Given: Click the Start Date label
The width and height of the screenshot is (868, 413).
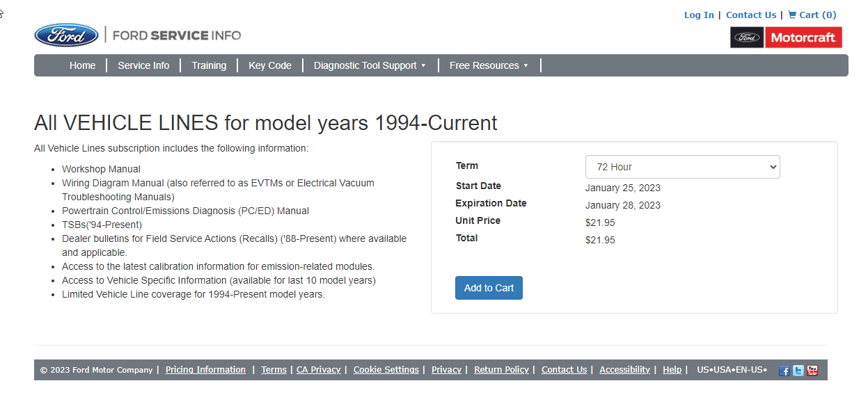Looking at the screenshot, I should pos(478,186).
